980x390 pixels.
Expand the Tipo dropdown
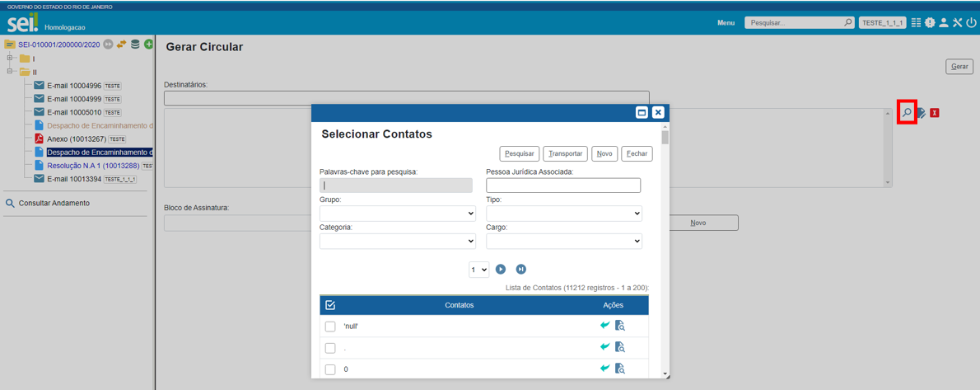click(x=563, y=214)
